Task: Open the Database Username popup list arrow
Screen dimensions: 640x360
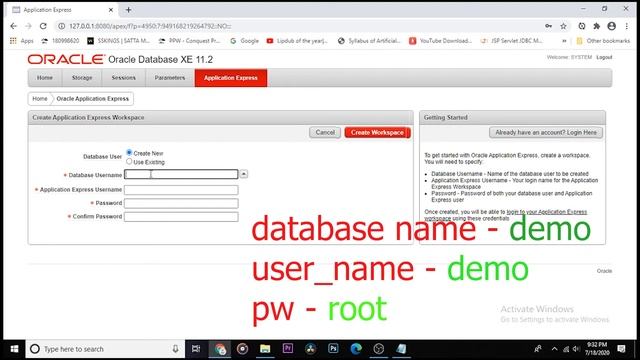Action: [x=244, y=174]
